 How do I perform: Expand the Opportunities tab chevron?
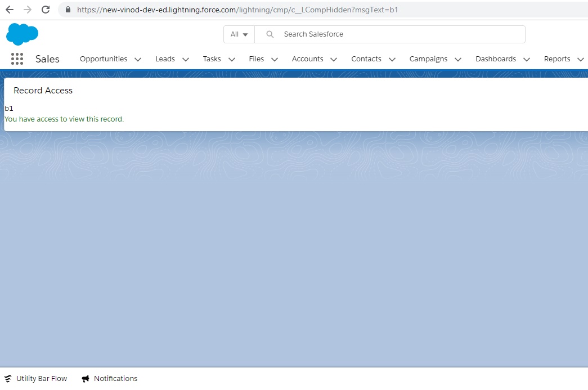click(x=138, y=59)
